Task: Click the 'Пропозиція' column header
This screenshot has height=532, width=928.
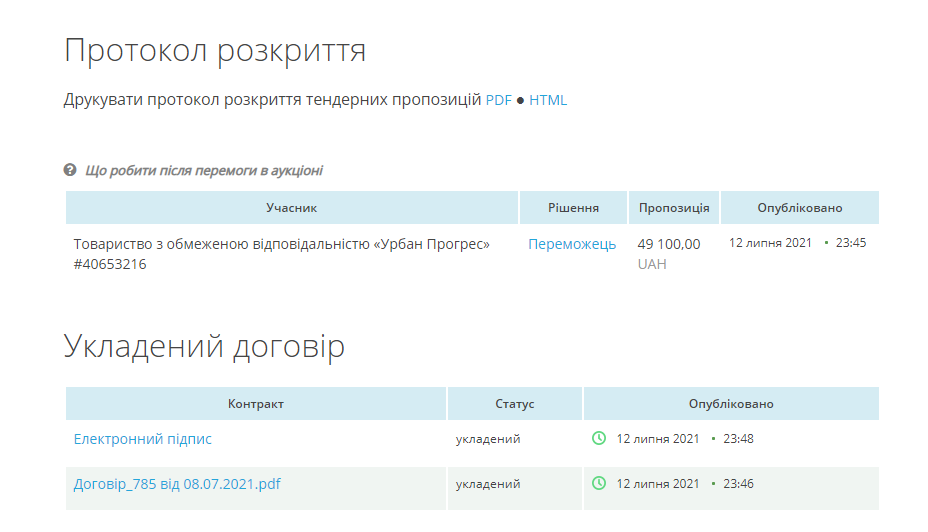Action: click(674, 208)
